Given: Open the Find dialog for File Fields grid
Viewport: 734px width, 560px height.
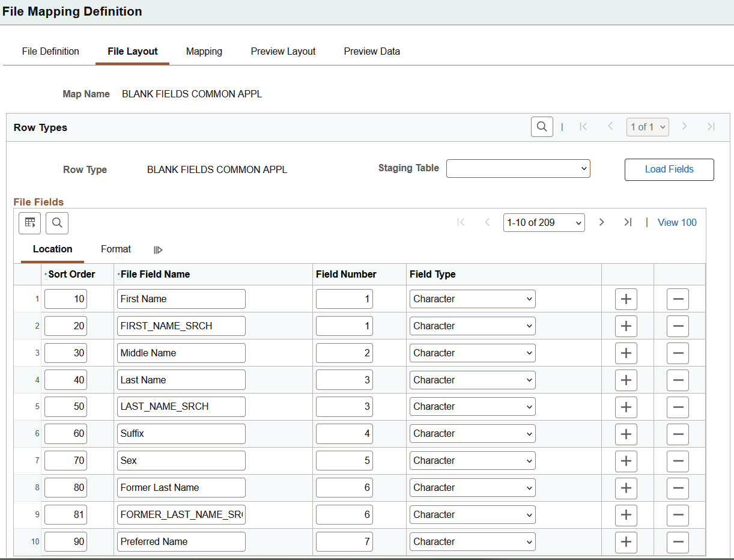Looking at the screenshot, I should [x=57, y=223].
